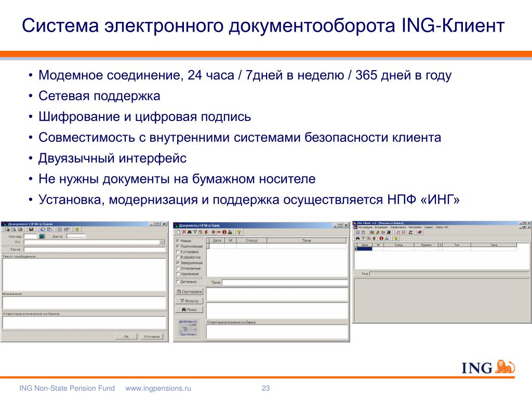Click the Номер input field

(x=30, y=236)
